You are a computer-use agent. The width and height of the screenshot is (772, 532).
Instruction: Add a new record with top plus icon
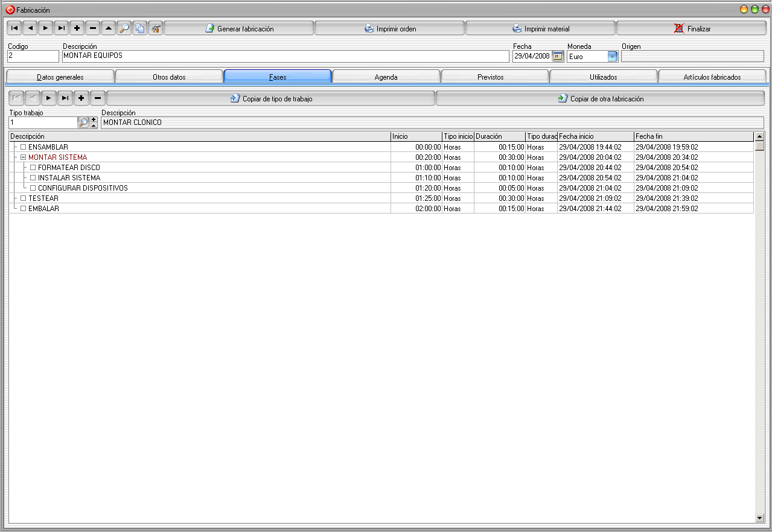click(77, 28)
